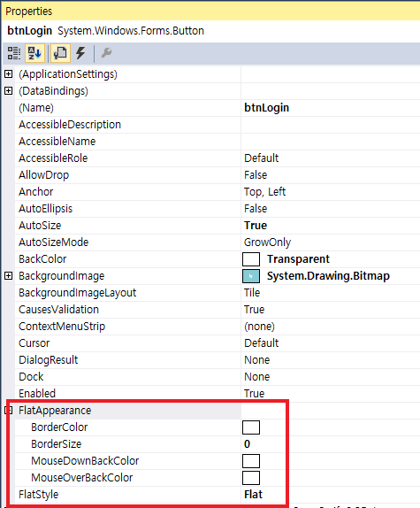Select the AllowDrop property label
The height and width of the screenshot is (508, 420).
click(x=44, y=175)
